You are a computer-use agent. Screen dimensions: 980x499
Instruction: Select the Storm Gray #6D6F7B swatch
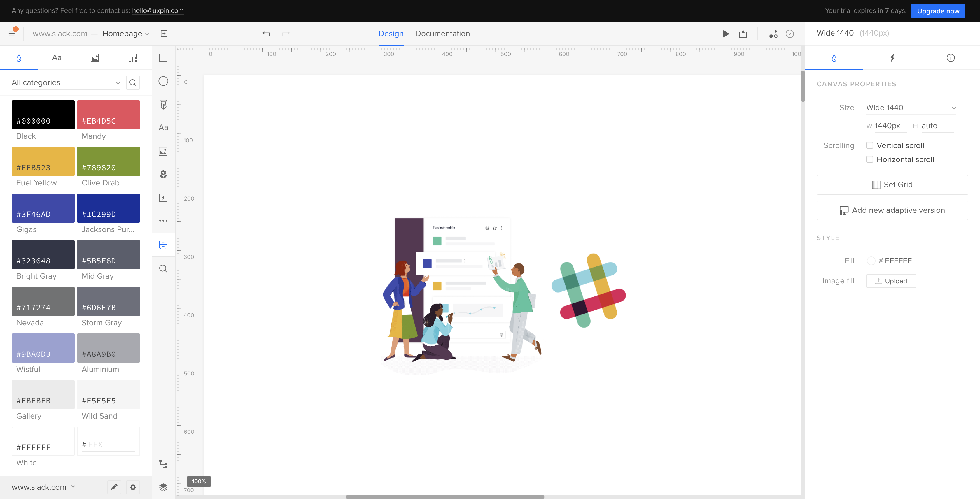tap(108, 301)
